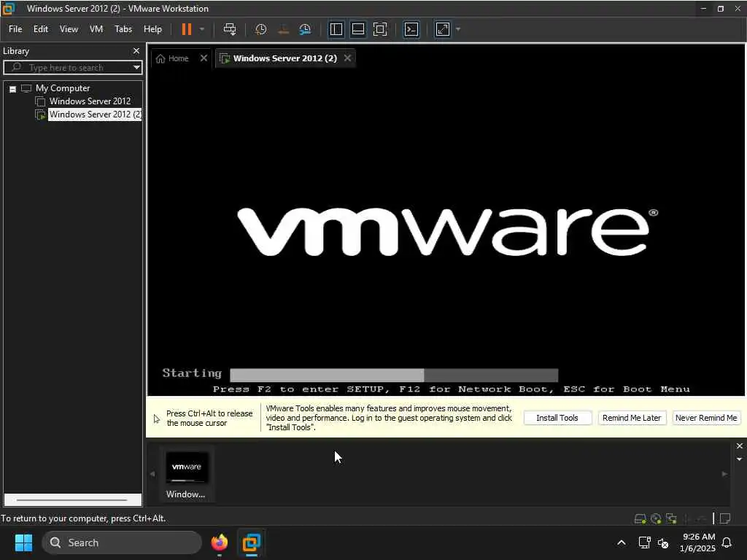Open the thumbnail bar options dropdown arrow

pyautogui.click(x=740, y=459)
